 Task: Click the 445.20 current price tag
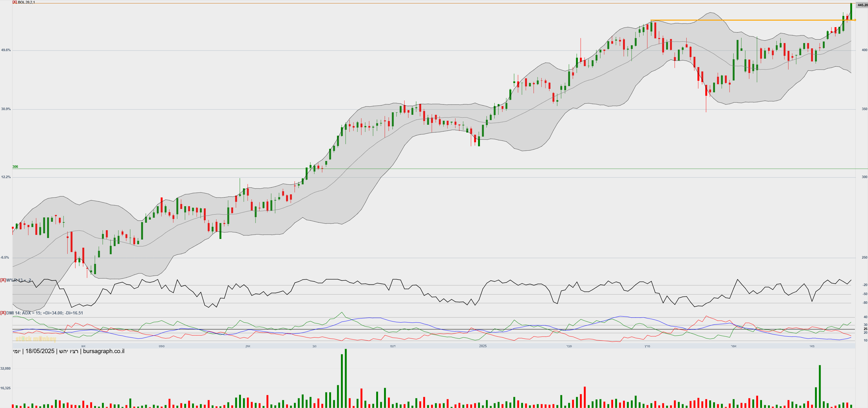pos(862,5)
